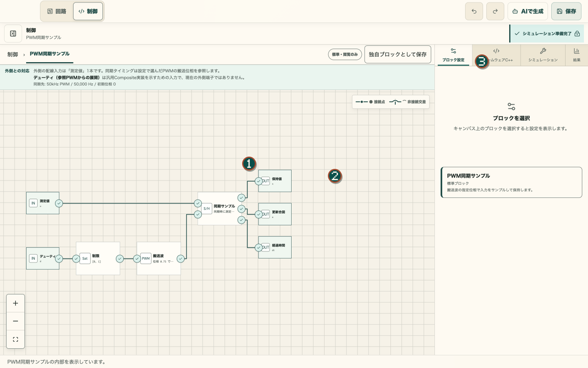Screen dimensions: 588x368
Task: Click the 外側との対応 label
Action: (x=17, y=71)
